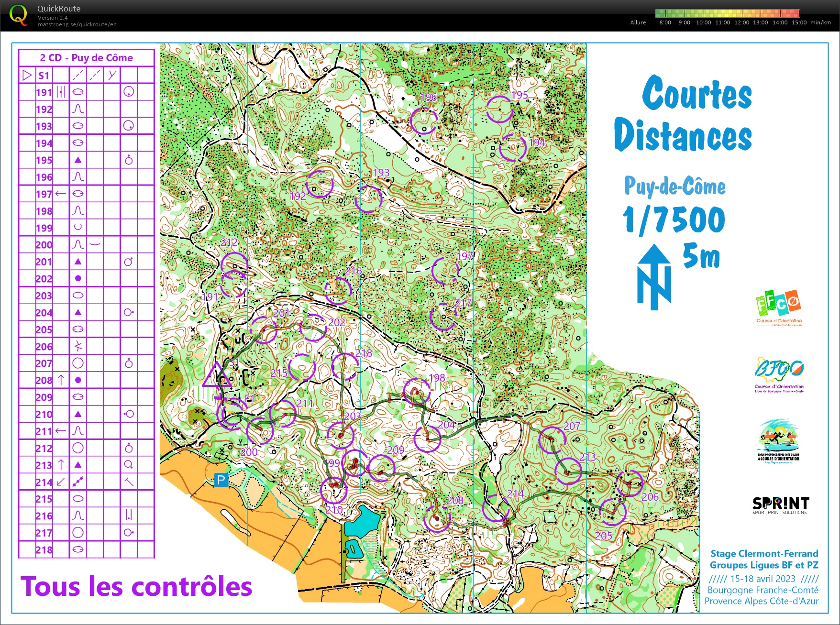Click control label 211 on the map

pyautogui.click(x=304, y=403)
